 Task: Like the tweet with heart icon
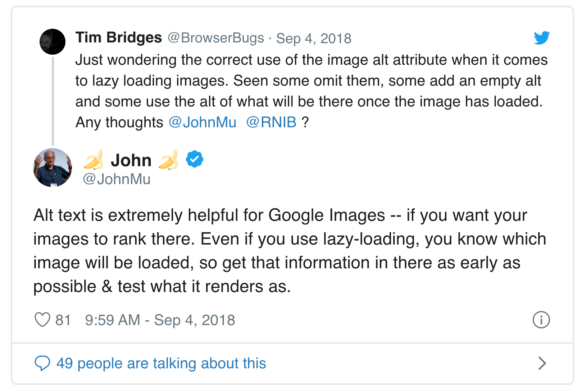pos(42,320)
